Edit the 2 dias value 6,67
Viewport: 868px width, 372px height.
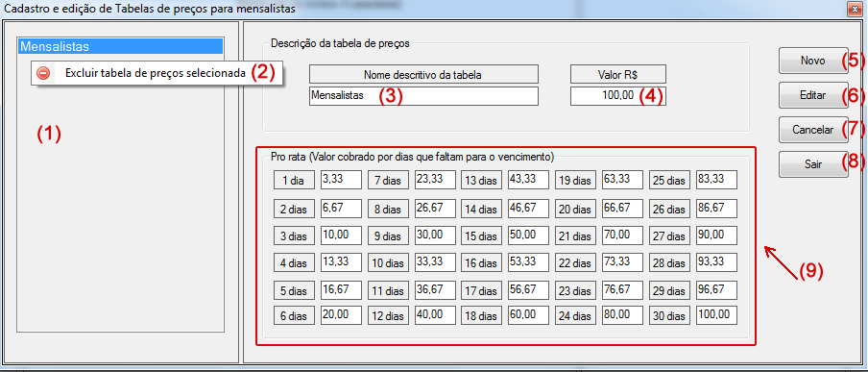coord(341,208)
